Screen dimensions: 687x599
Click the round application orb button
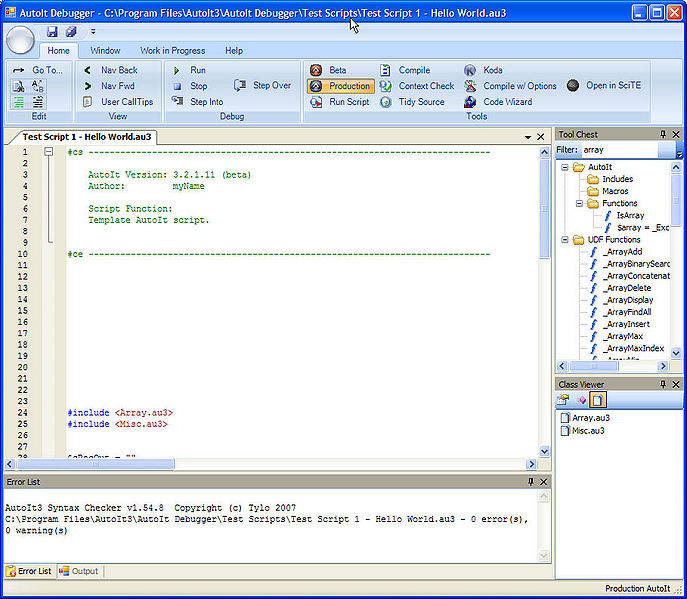pos(20,40)
